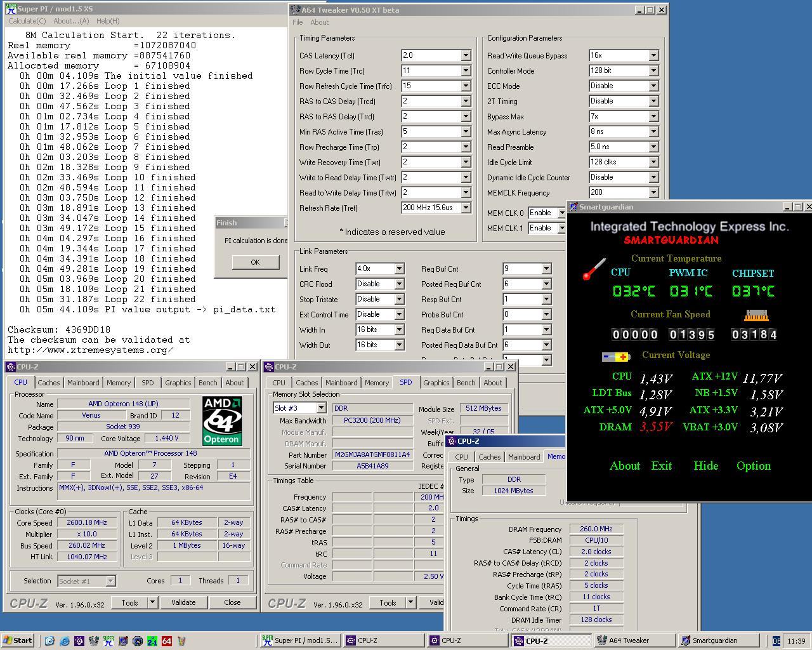
Task: Click the Part Number field M2GMJA8ATGMF0811A4
Action: click(372, 454)
